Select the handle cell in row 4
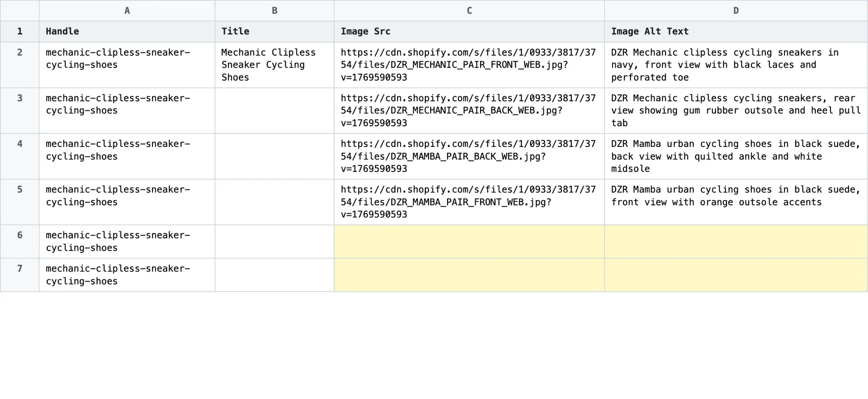Image resolution: width=868 pixels, height=399 pixels. (x=127, y=156)
